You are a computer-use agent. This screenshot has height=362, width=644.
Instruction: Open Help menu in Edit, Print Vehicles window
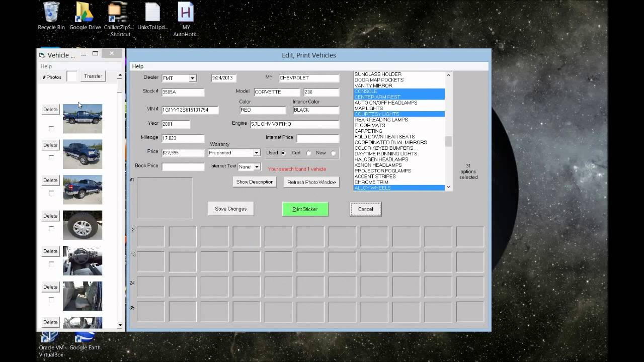[138, 66]
